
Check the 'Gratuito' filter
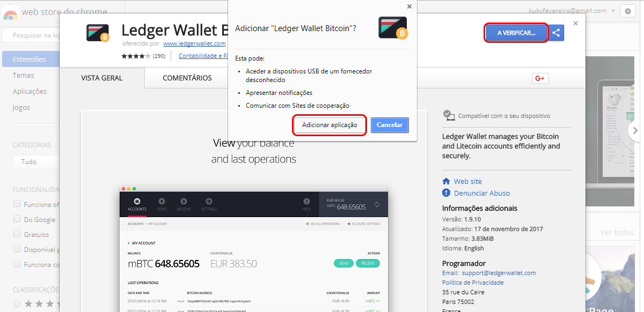(x=17, y=234)
